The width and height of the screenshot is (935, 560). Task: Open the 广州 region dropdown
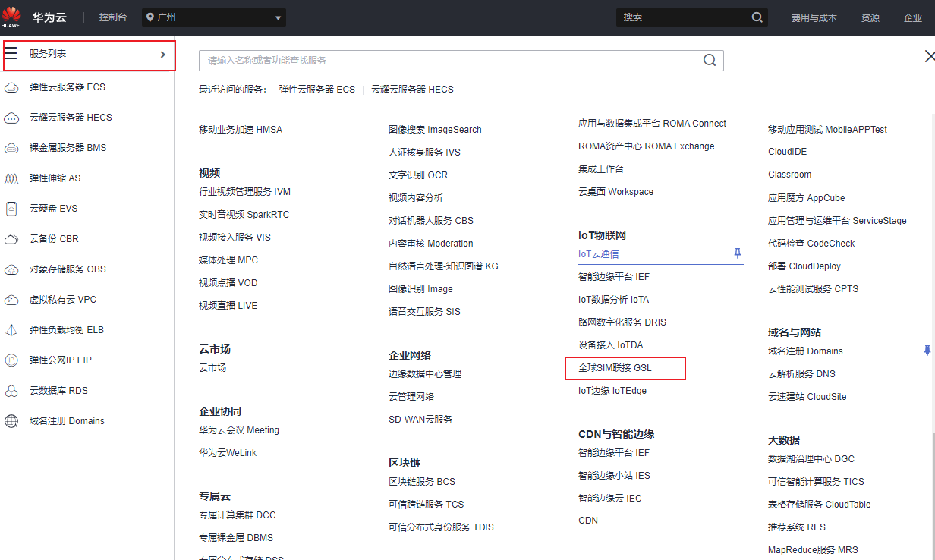(214, 17)
